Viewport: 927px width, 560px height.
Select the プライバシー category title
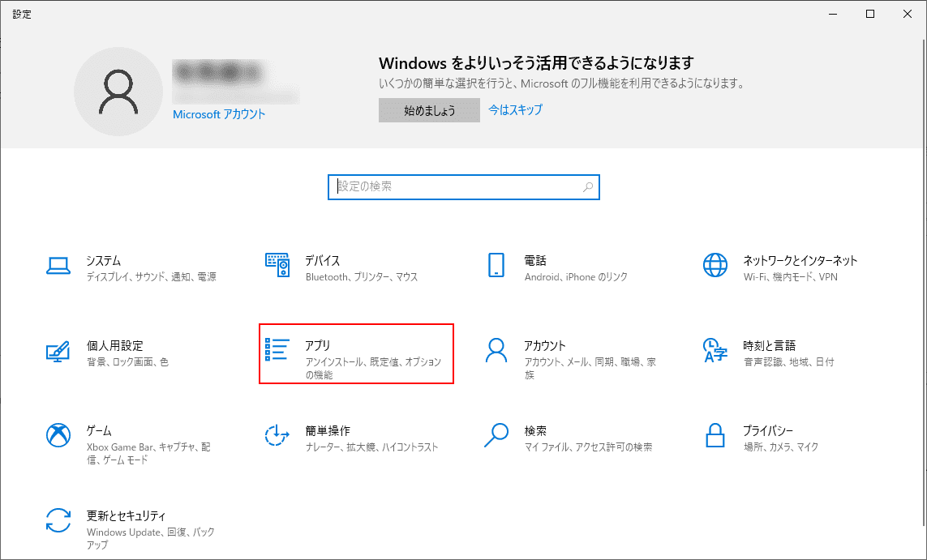tap(768, 430)
